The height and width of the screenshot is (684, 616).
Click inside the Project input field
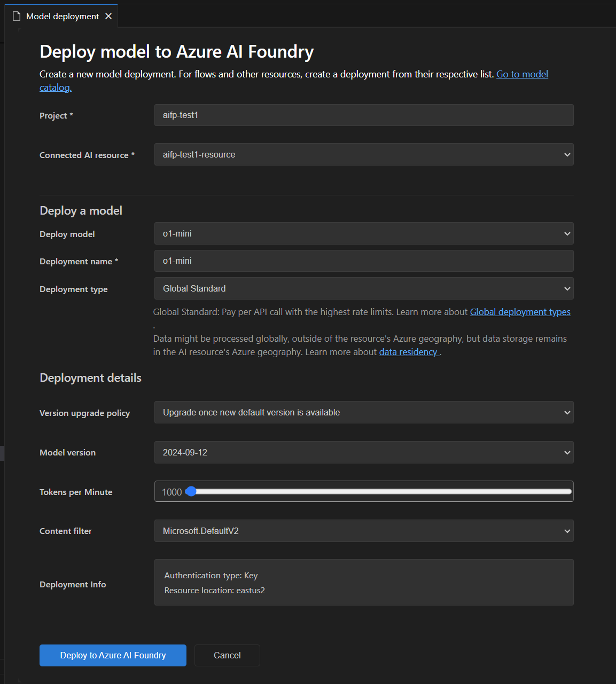click(x=363, y=115)
